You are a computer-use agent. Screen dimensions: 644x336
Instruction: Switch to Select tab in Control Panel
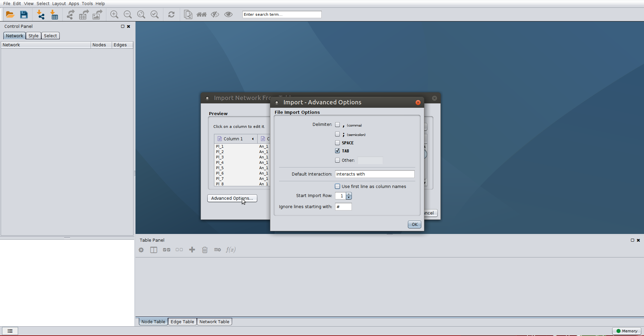click(x=50, y=36)
